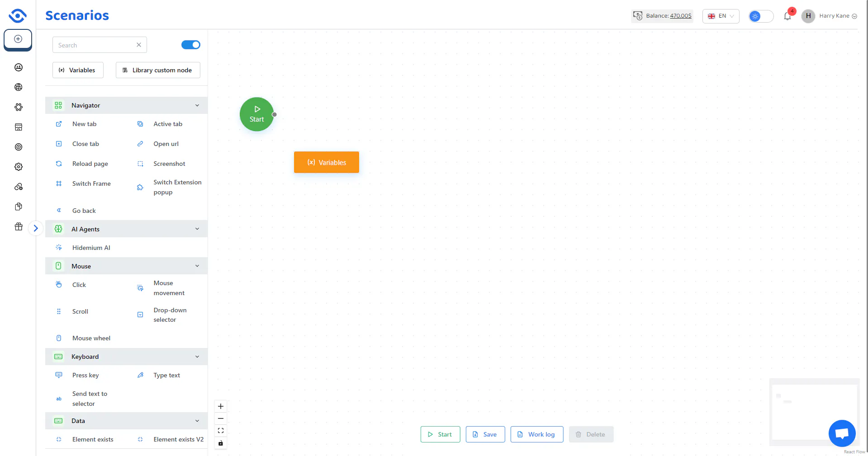Open the Variables panel button
The image size is (868, 456).
point(78,70)
